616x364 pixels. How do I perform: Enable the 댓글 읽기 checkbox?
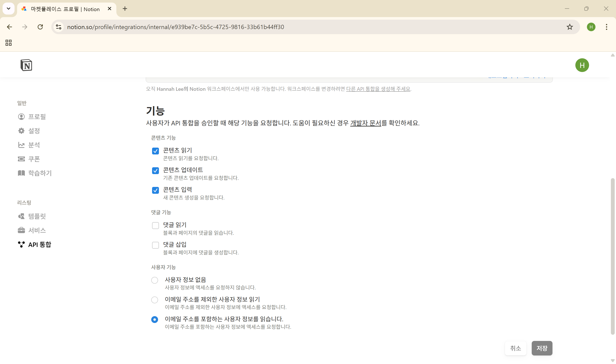tap(155, 225)
